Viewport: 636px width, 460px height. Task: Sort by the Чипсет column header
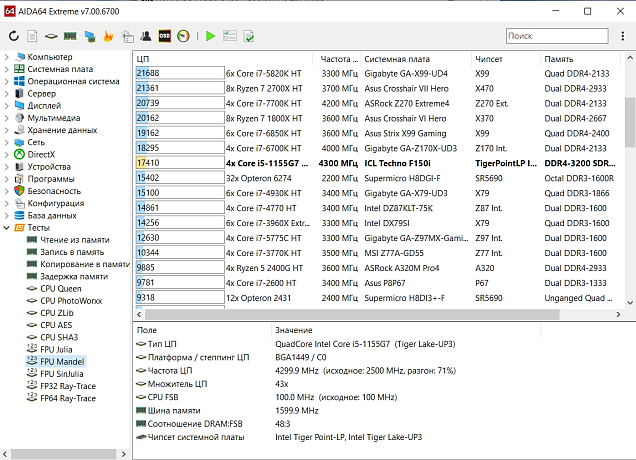(490, 59)
